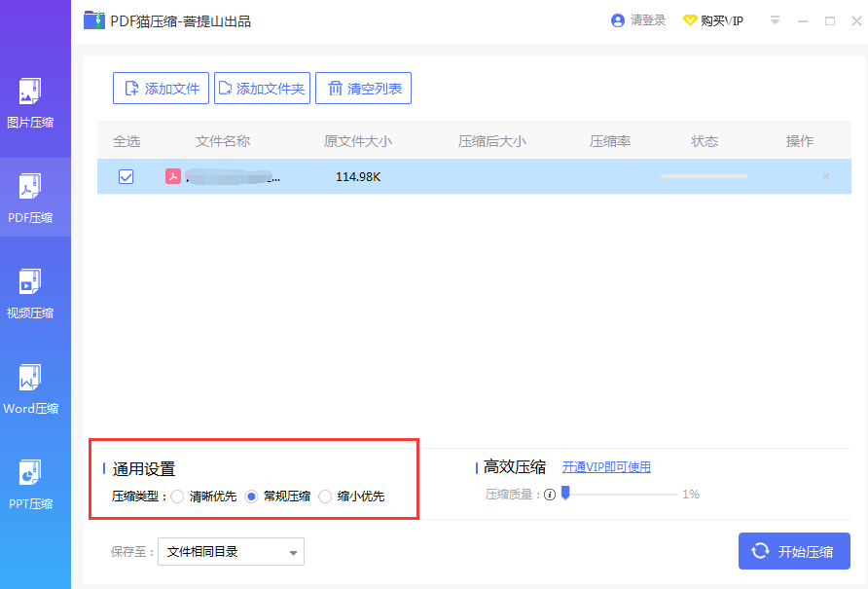This screenshot has width=868, height=589.
Task: Click the 清空列表 button
Action: pos(364,88)
